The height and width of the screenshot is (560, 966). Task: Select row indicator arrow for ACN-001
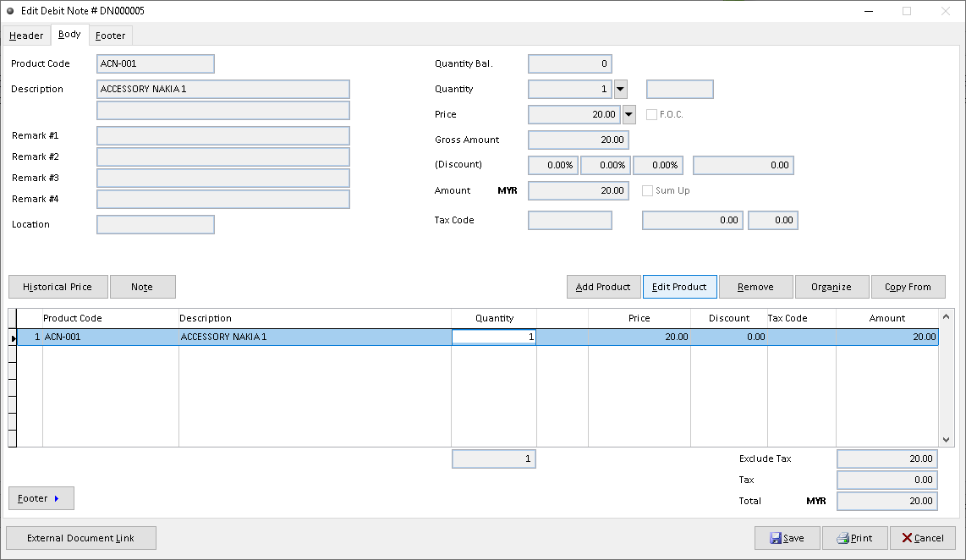pos(13,338)
